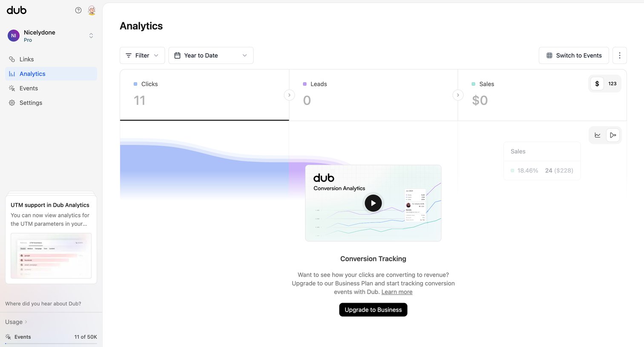Viewport: 644px width, 347px height.
Task: Click the arrow between Clicks and Leads
Action: (x=289, y=95)
